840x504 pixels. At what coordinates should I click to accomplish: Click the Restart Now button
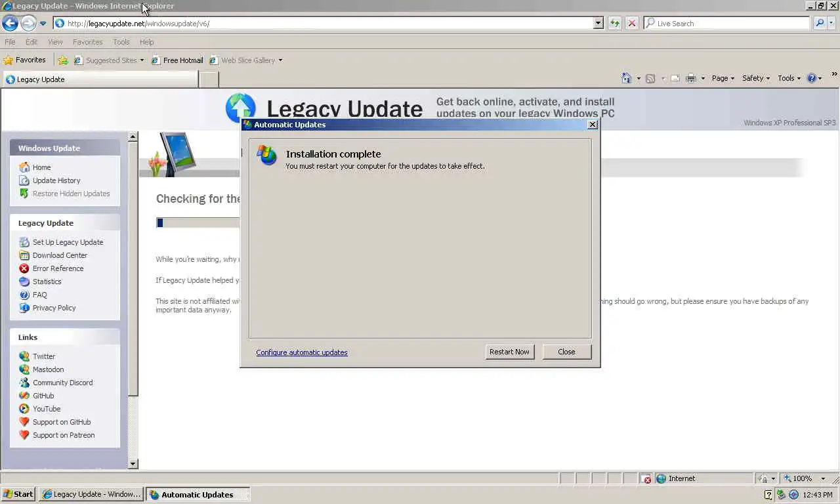509,352
